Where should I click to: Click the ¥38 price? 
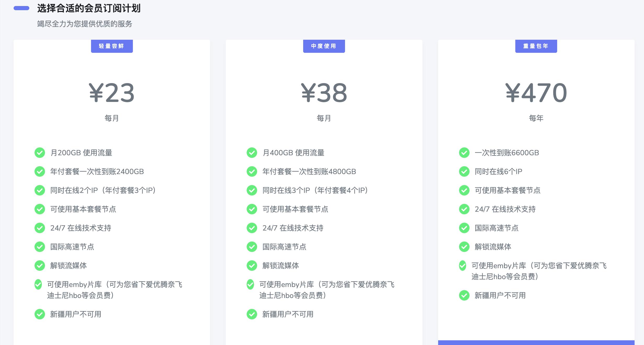324,93
